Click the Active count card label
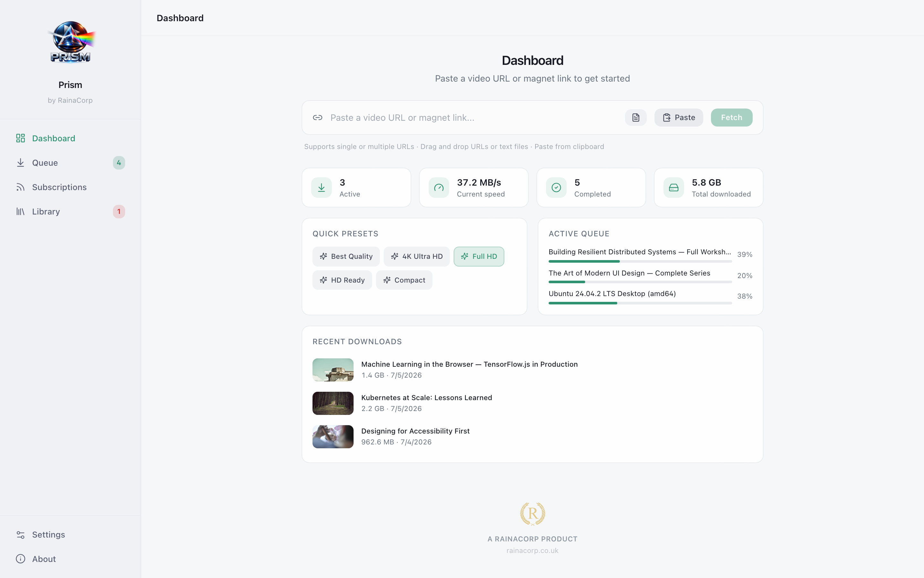The height and width of the screenshot is (578, 924). pos(350,194)
